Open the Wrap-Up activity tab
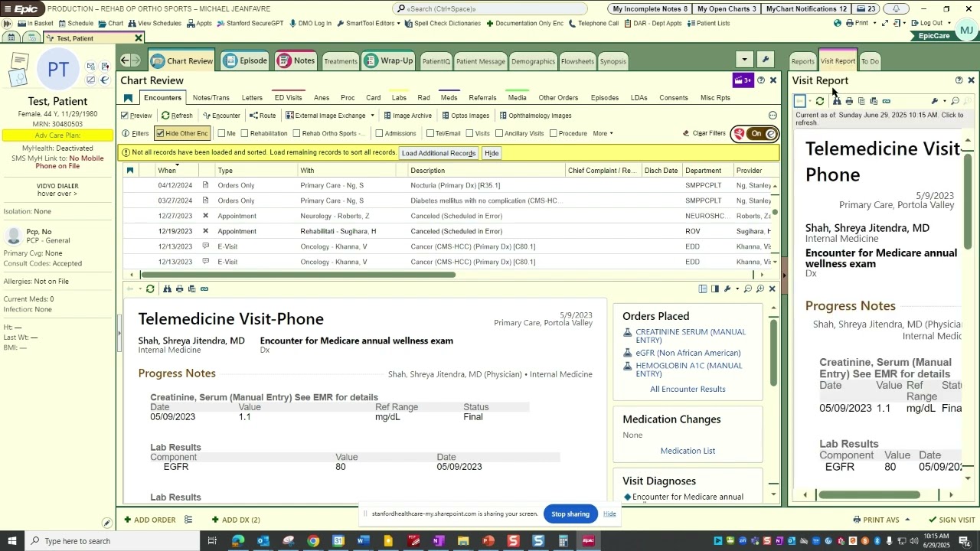The image size is (980, 551). coord(389,60)
